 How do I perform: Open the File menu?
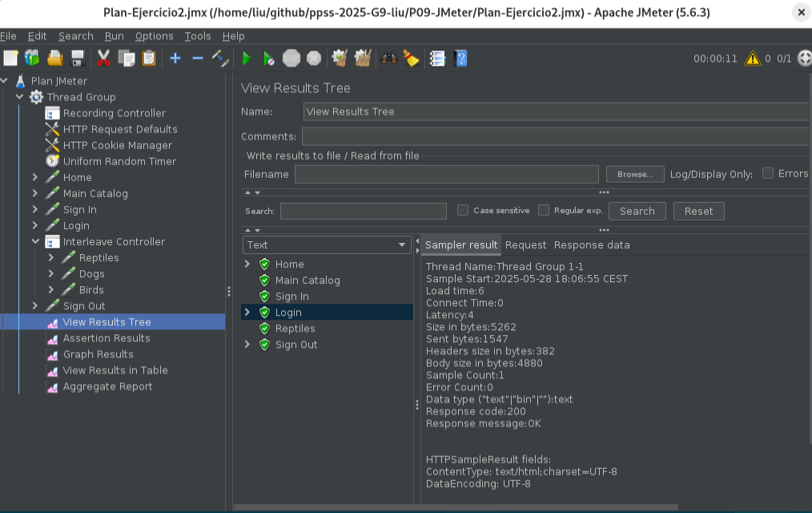point(8,36)
